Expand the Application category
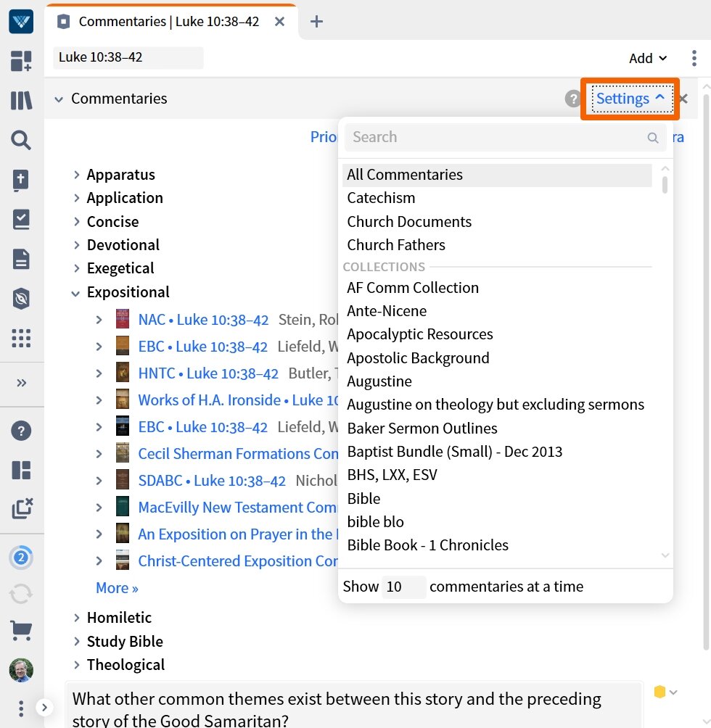This screenshot has height=728, width=711. 77,198
